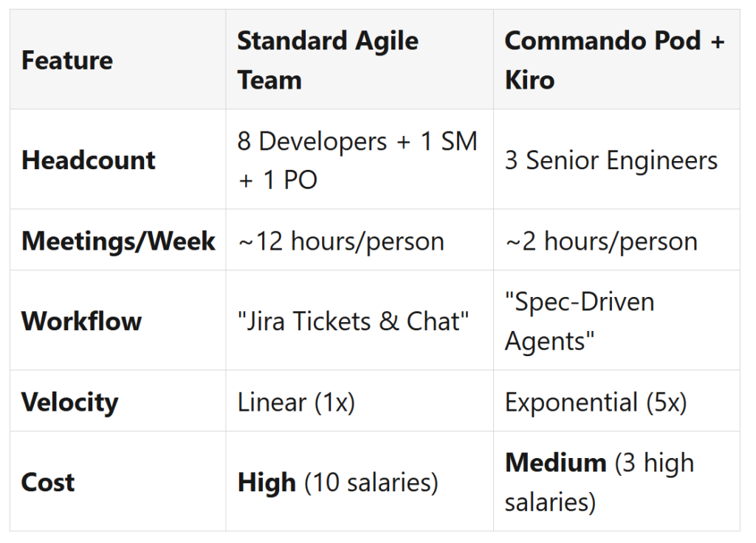The width and height of the screenshot is (756, 543).
Task: Click the 'Exponential (5x)' cell
Action: [x=596, y=402]
